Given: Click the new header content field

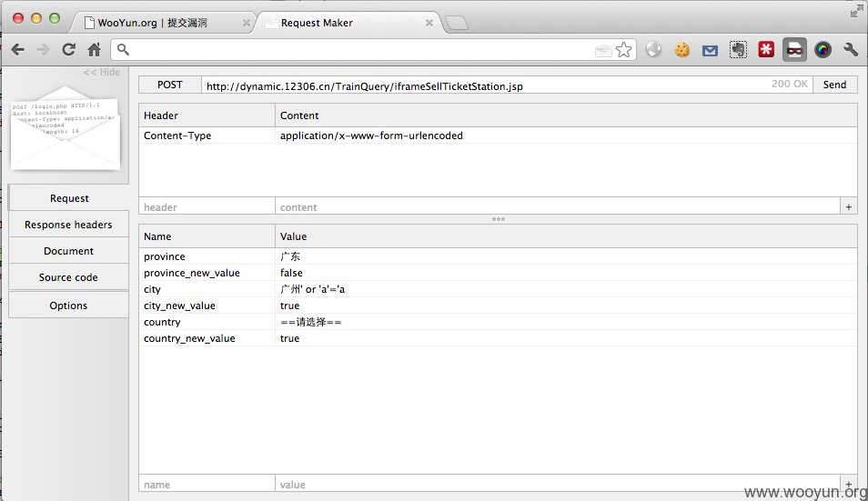Looking at the screenshot, I should pyautogui.click(x=558, y=206).
